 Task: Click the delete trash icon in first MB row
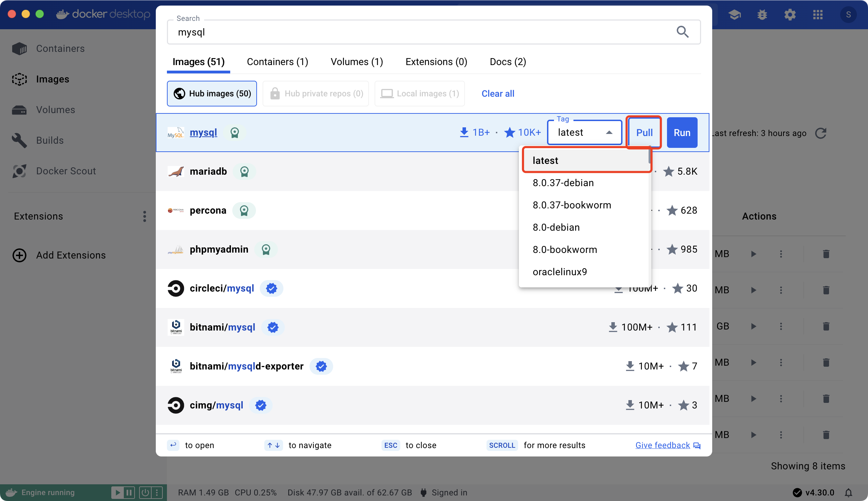click(x=826, y=254)
